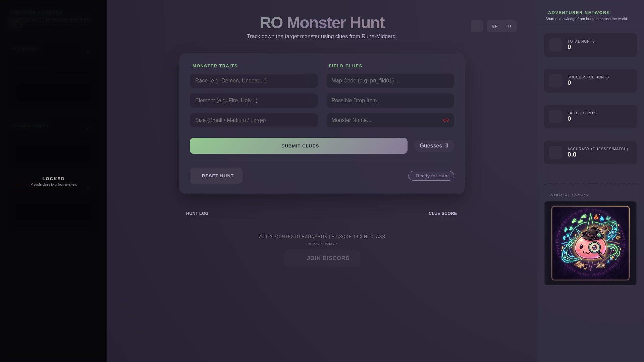Screen dimensions: 644x362
Task: Click the copyright Contexto Ragnarok footer text
Action: pos(322,237)
